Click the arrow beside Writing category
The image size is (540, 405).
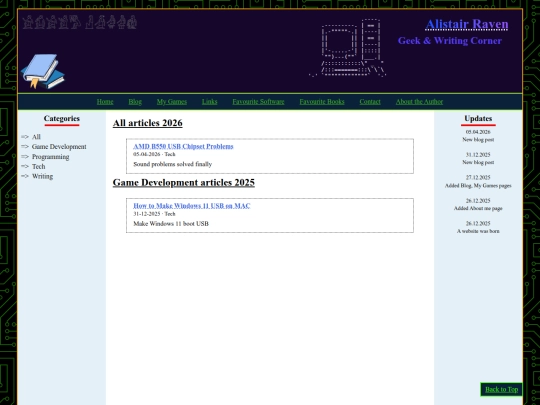tap(25, 176)
